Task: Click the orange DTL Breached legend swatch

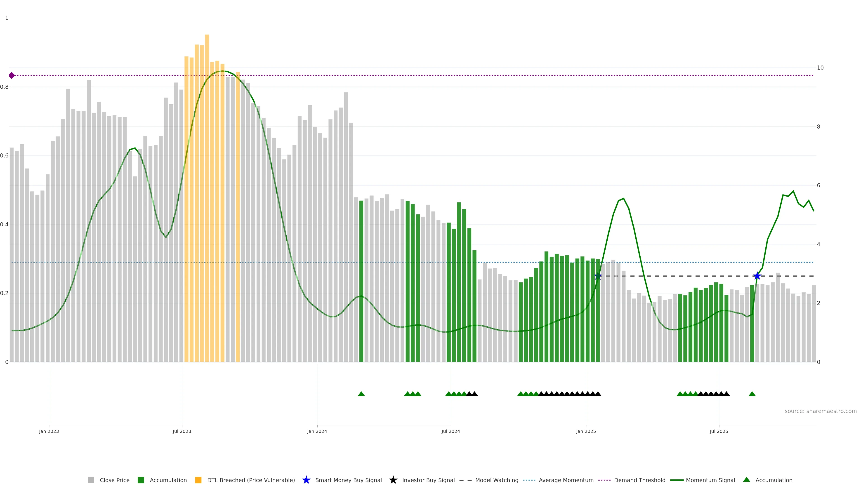Action: pyautogui.click(x=198, y=480)
